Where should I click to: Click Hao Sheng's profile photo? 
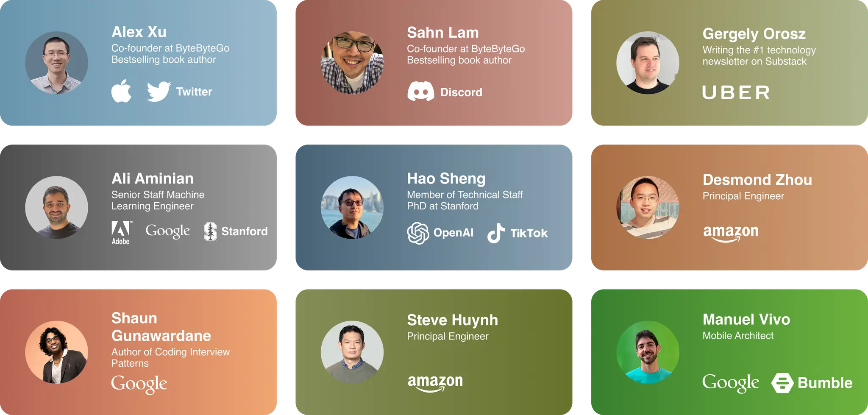pos(352,207)
